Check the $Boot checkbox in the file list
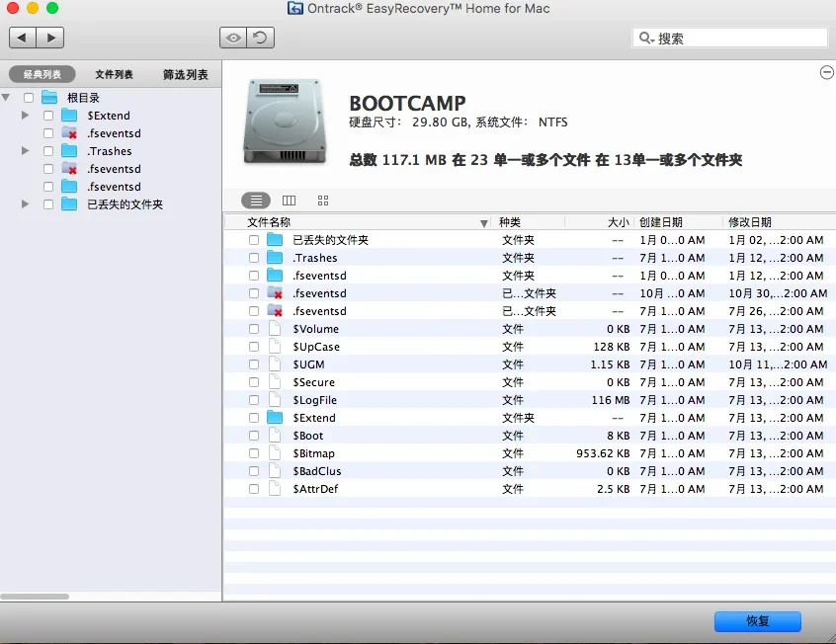Viewport: 836px width, 644px height. [x=254, y=436]
